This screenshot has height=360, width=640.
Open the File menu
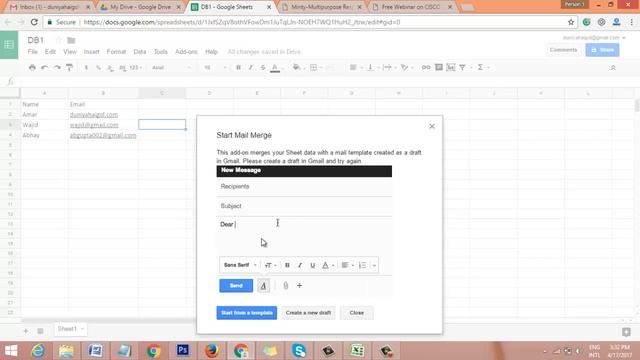[33, 52]
